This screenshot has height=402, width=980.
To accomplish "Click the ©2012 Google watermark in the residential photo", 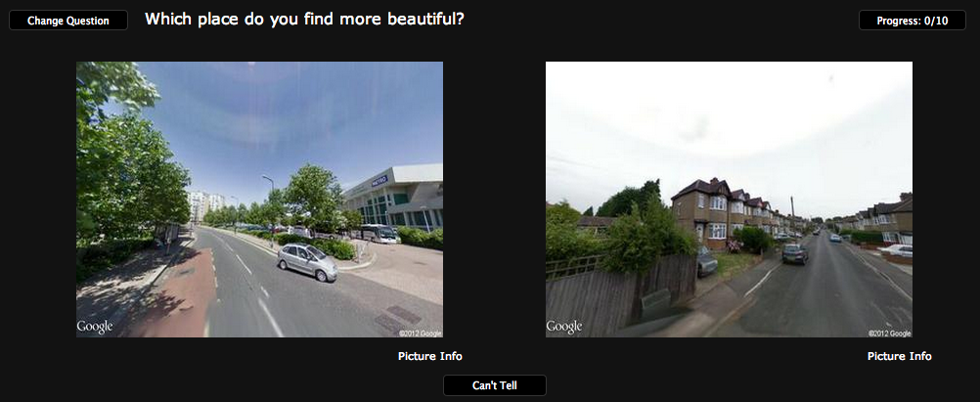I will pos(889,334).
